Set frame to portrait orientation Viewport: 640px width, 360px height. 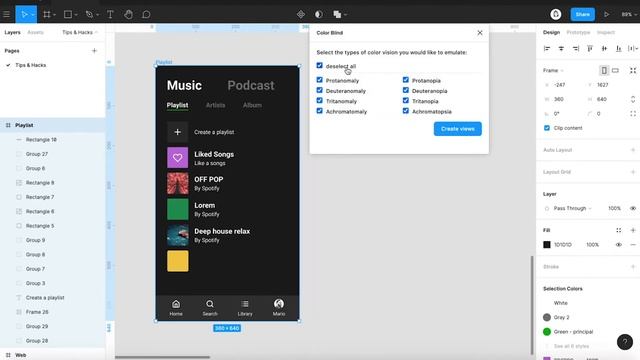[604, 71]
